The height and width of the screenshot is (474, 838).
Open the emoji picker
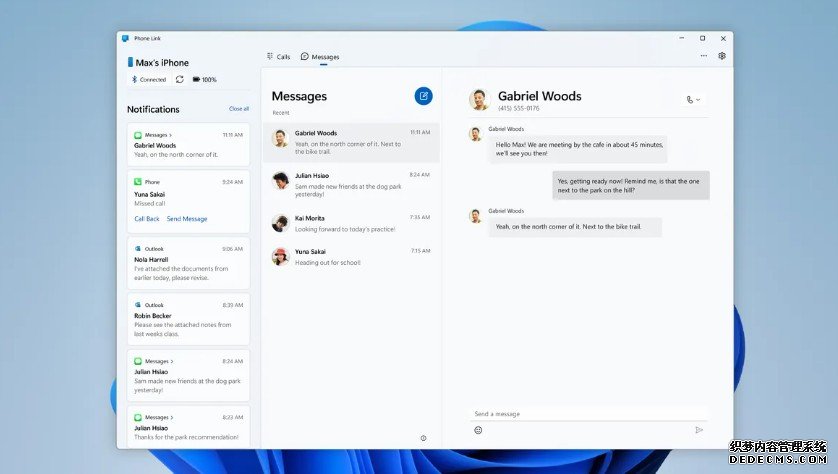pos(478,430)
